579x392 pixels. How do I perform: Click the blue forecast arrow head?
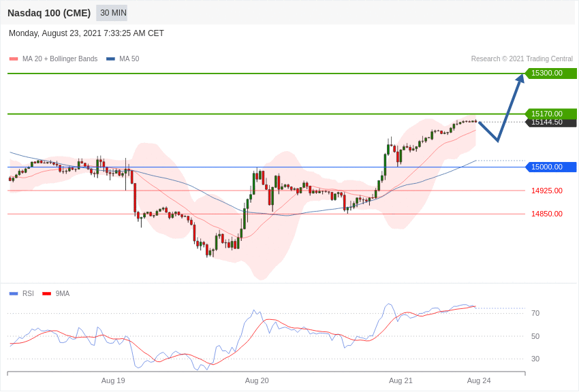520,78
